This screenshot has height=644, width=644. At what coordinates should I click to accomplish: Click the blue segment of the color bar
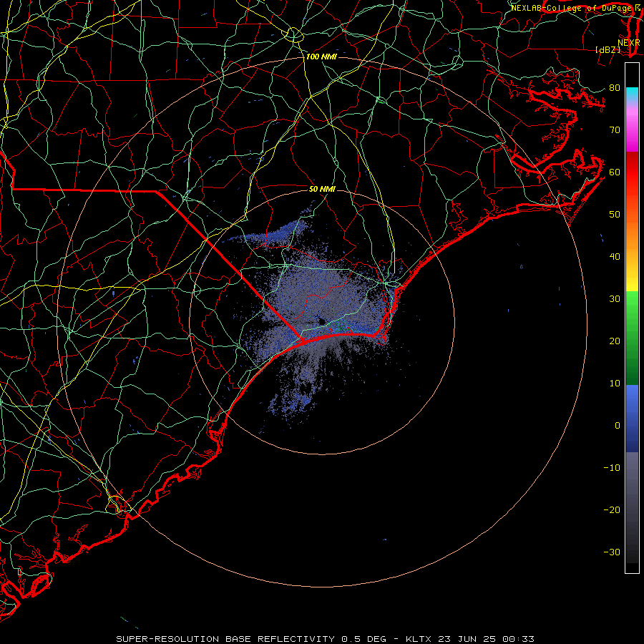point(632,419)
